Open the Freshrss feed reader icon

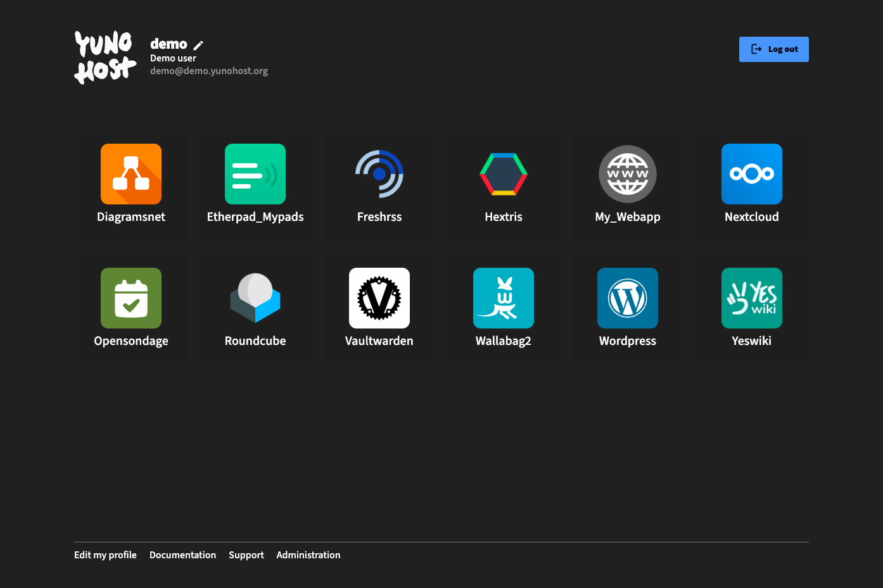[379, 174]
